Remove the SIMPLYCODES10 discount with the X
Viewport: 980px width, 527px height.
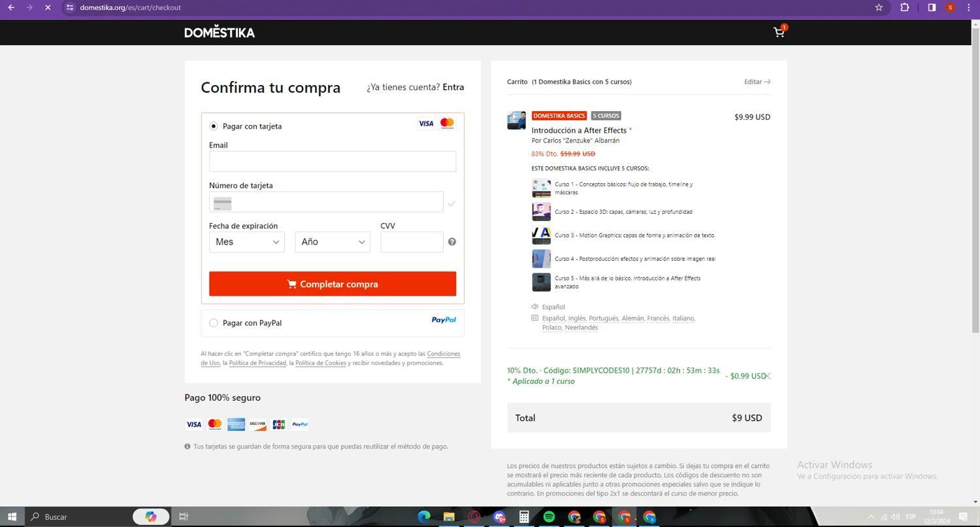click(x=768, y=376)
